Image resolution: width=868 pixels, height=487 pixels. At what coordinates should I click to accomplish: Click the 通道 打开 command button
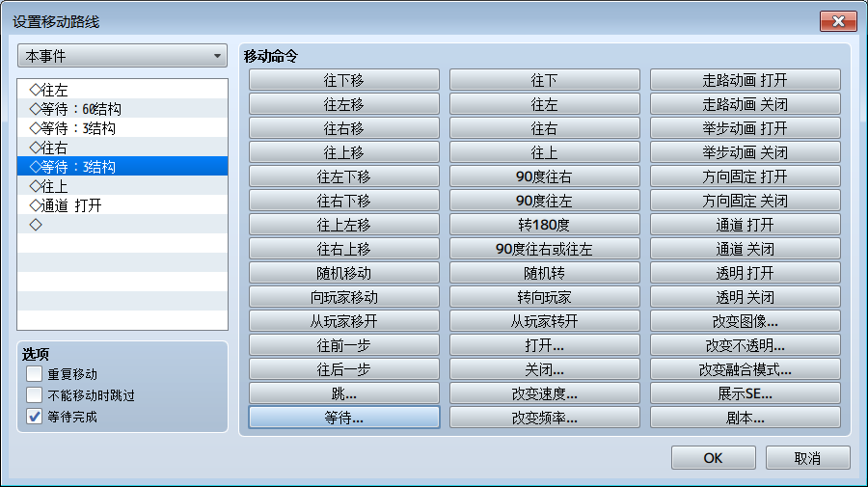(x=746, y=225)
